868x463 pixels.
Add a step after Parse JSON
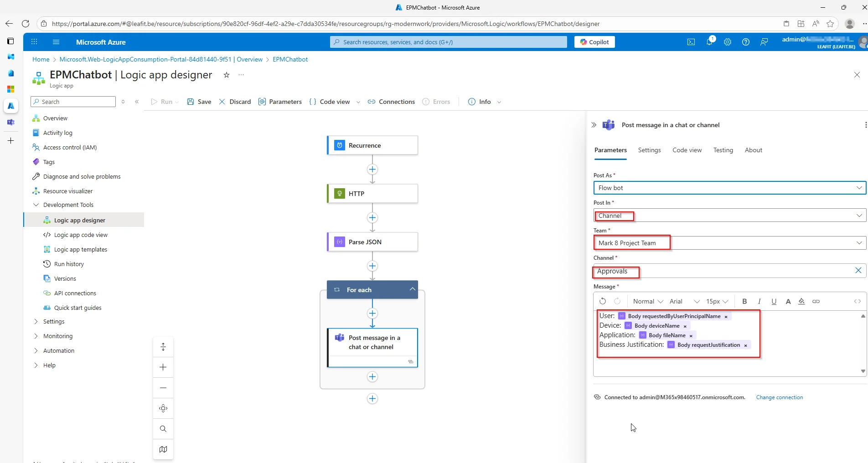(x=372, y=266)
